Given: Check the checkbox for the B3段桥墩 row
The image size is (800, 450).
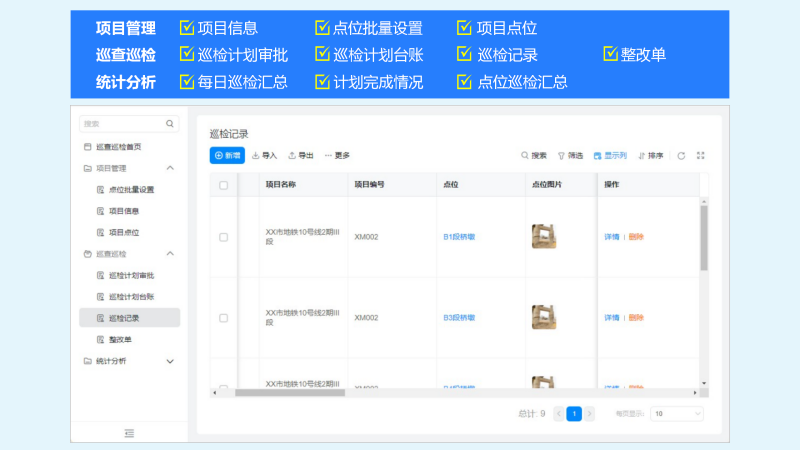Looking at the screenshot, I should (223, 318).
